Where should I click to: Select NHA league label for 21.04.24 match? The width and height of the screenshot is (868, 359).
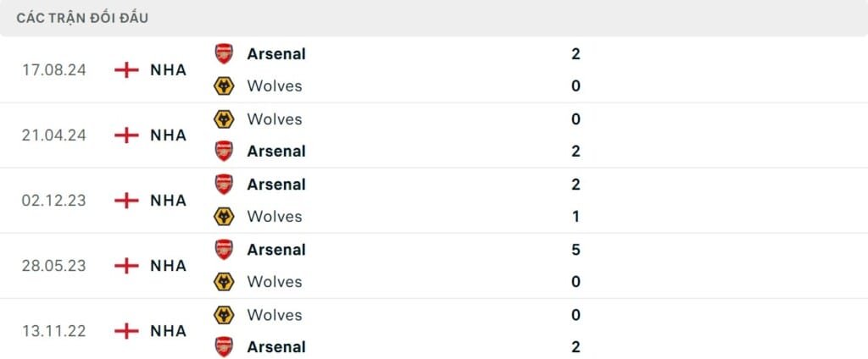click(x=168, y=135)
